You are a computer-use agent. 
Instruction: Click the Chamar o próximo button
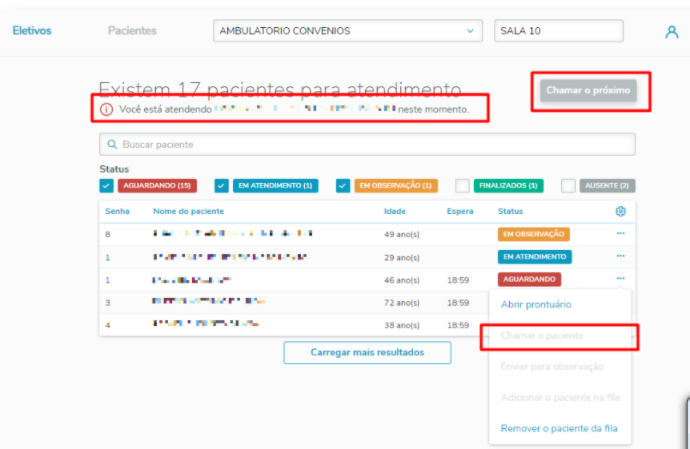(588, 90)
